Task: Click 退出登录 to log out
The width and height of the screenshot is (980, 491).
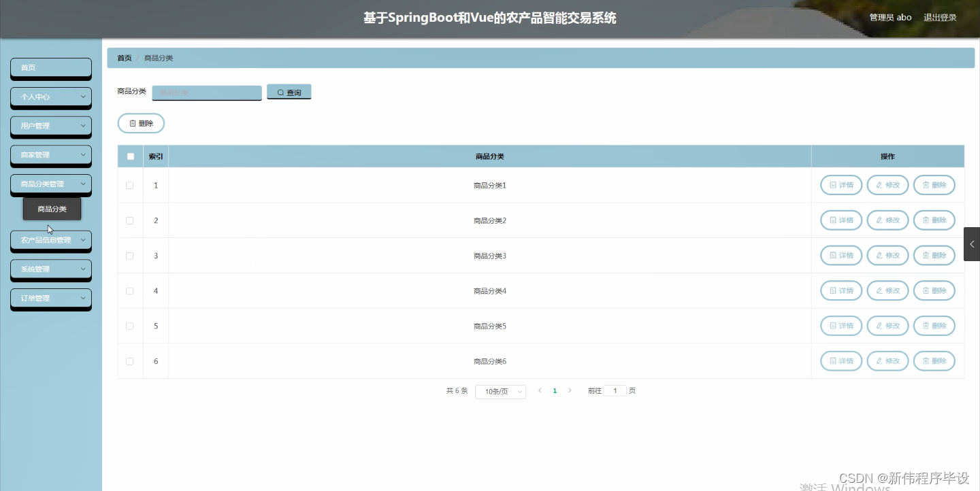Action: point(939,17)
